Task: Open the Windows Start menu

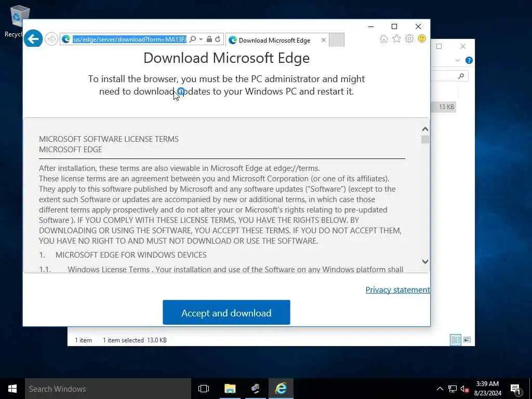Action: (12, 389)
